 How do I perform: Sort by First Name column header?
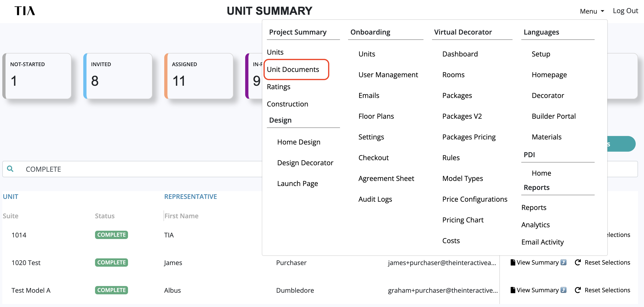[x=181, y=216]
